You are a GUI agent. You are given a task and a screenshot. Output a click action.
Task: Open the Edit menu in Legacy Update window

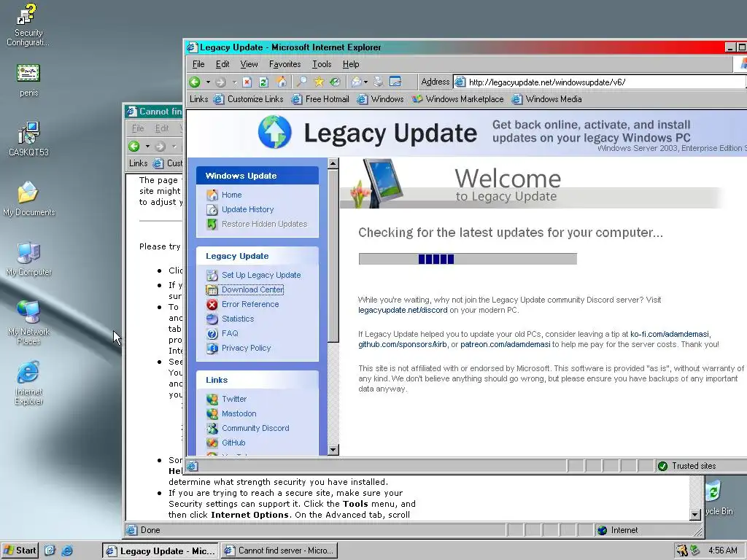222,64
